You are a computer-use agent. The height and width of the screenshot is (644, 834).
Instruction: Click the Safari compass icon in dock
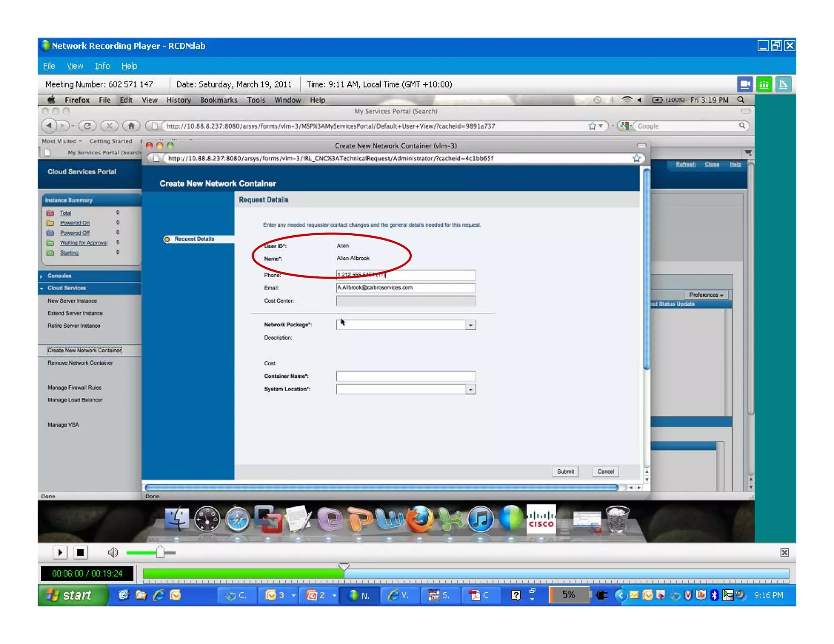(x=238, y=519)
